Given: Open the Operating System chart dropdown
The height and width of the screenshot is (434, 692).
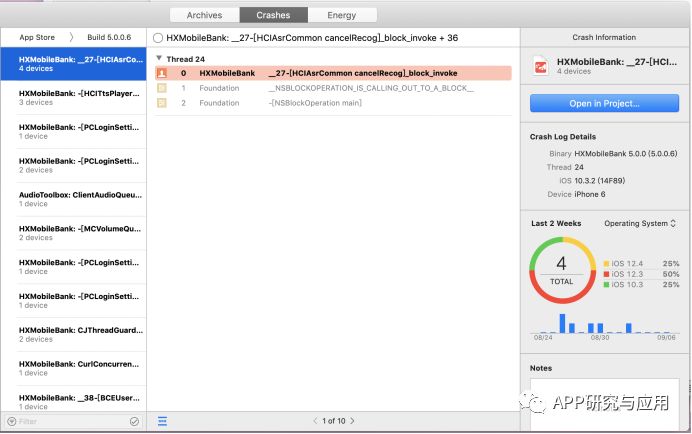Looking at the screenshot, I should point(639,223).
